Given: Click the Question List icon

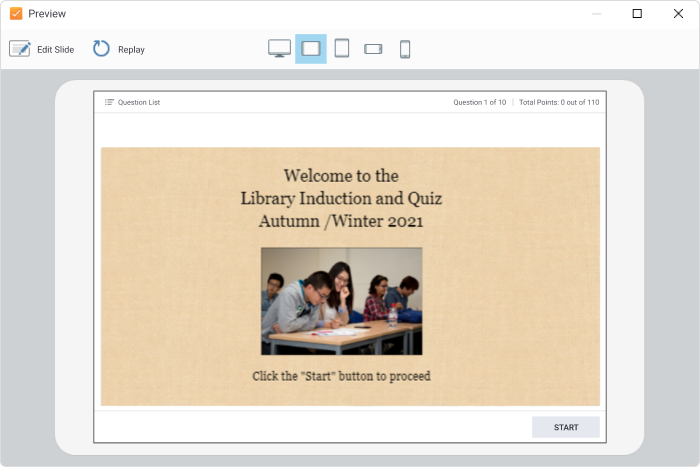Looking at the screenshot, I should pyautogui.click(x=109, y=102).
